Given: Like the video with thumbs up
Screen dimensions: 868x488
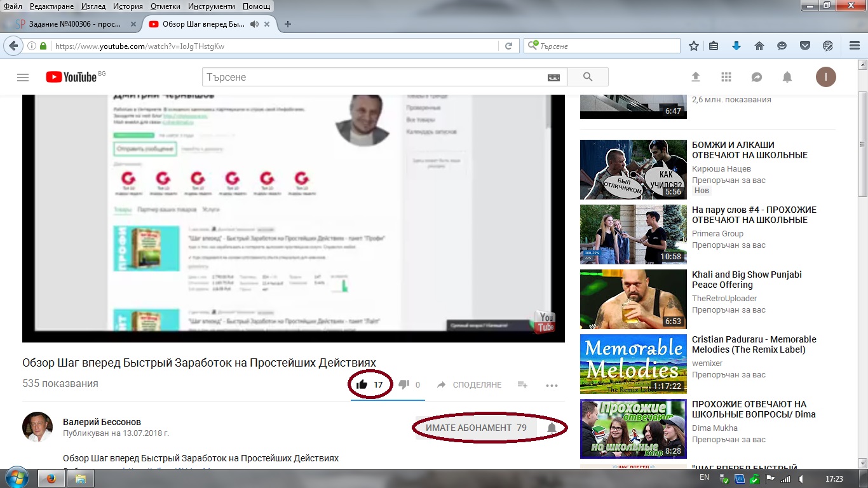Looking at the screenshot, I should (x=362, y=384).
